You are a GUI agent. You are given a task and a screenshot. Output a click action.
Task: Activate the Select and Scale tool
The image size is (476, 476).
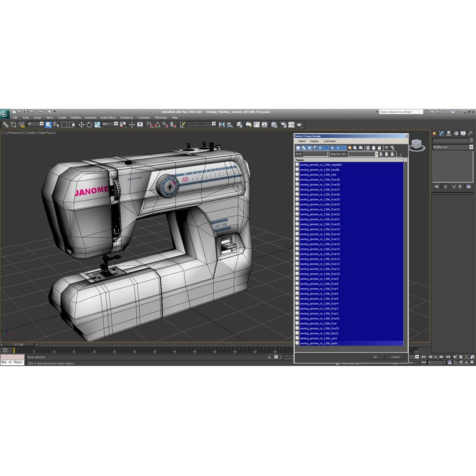(97, 124)
